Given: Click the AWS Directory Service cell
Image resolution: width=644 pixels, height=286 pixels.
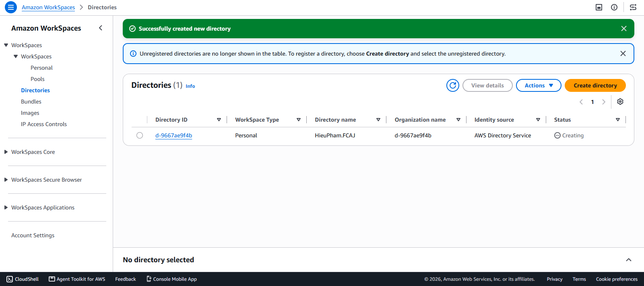Looking at the screenshot, I should pos(503,135).
